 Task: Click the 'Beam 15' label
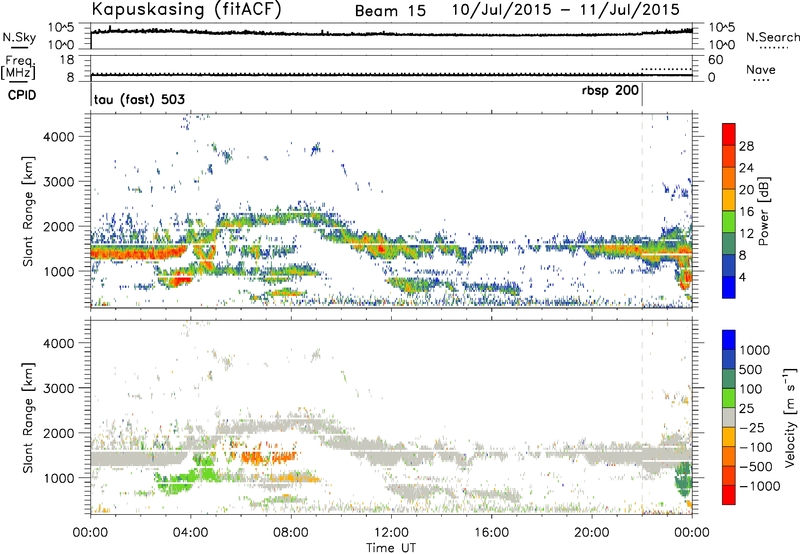pos(390,11)
